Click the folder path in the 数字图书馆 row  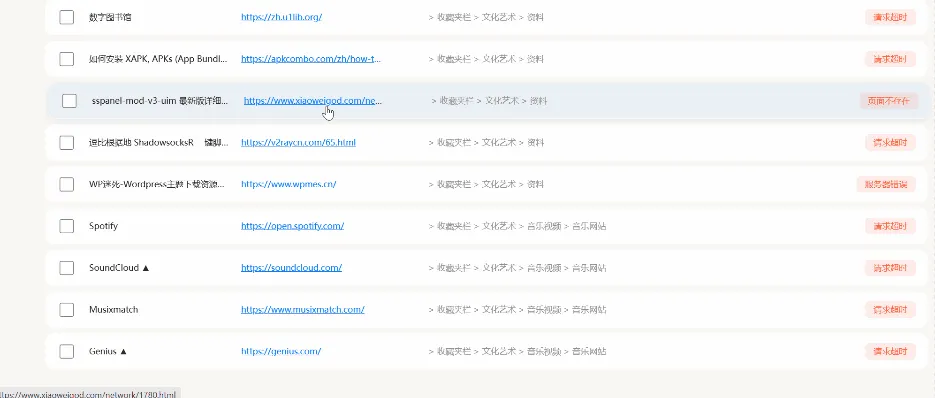coord(486,17)
